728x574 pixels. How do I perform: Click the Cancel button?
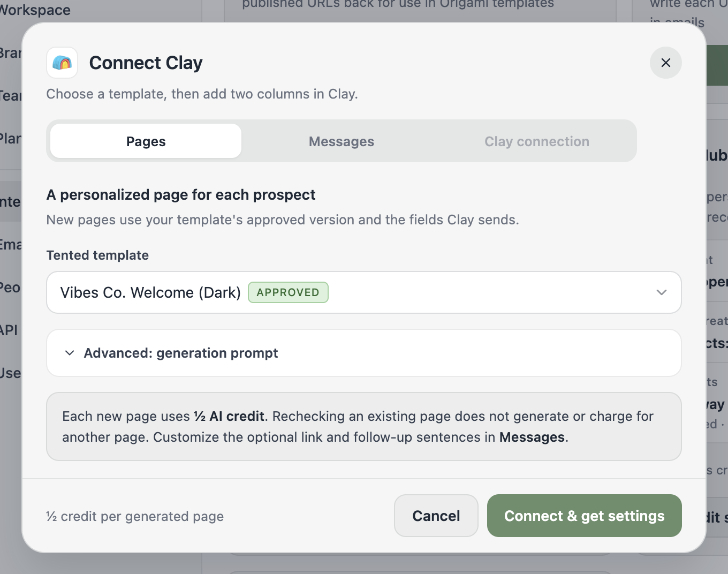436,516
